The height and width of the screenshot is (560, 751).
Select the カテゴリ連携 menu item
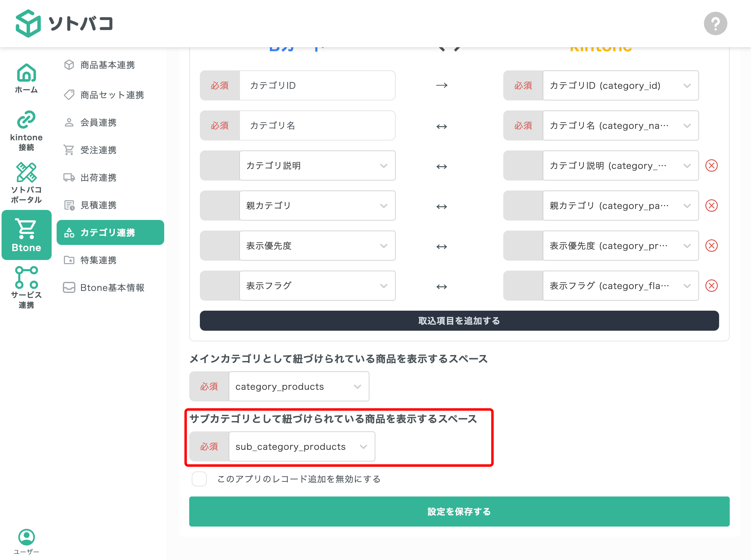pos(108,232)
